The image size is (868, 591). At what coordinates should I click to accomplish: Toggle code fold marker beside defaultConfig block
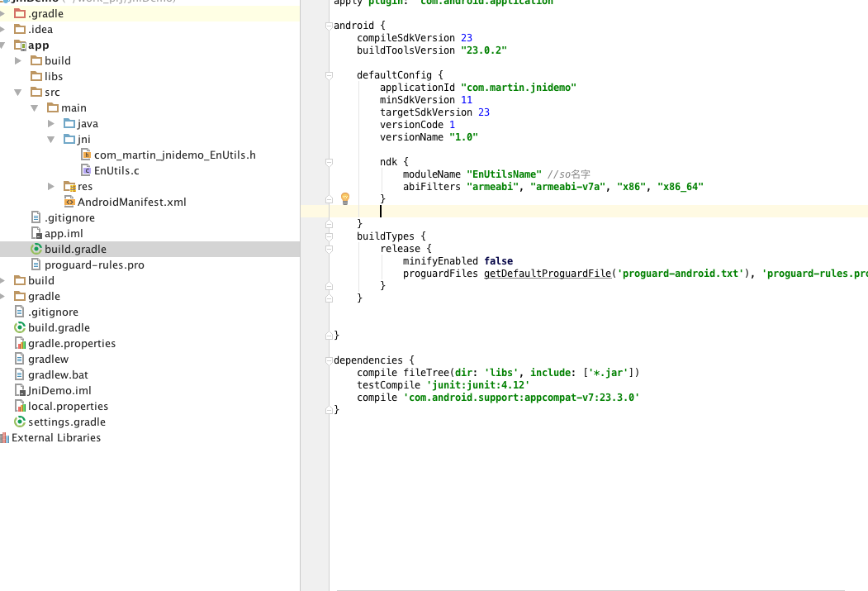pos(329,75)
